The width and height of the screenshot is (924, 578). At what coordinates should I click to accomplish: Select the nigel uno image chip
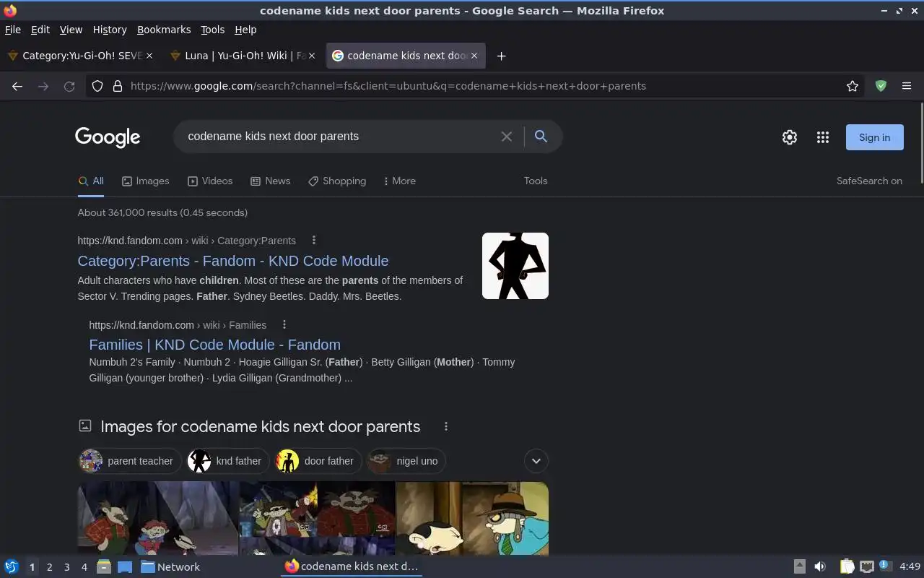[x=406, y=461]
